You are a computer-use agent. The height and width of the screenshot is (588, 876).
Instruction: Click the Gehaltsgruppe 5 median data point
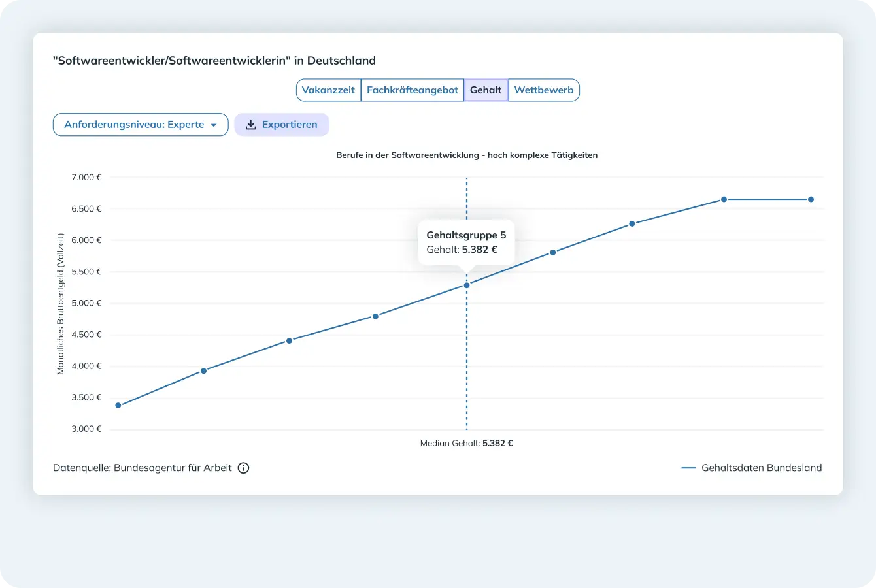click(467, 286)
